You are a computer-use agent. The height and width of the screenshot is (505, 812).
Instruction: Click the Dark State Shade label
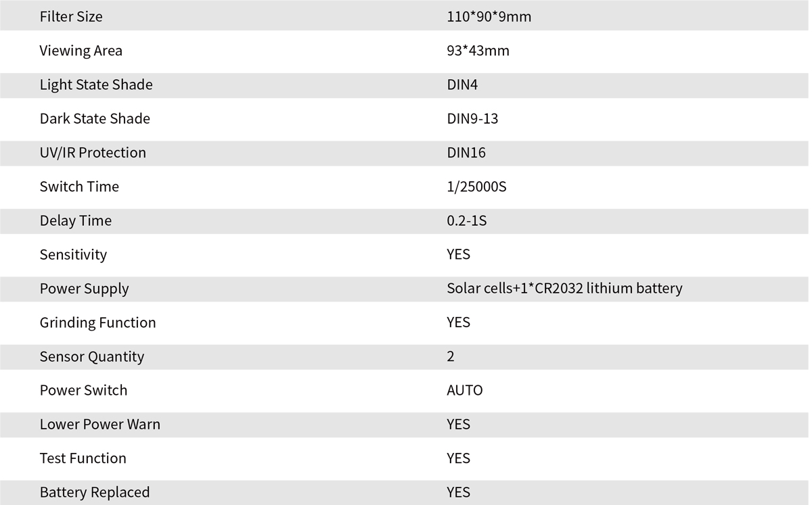click(x=95, y=118)
